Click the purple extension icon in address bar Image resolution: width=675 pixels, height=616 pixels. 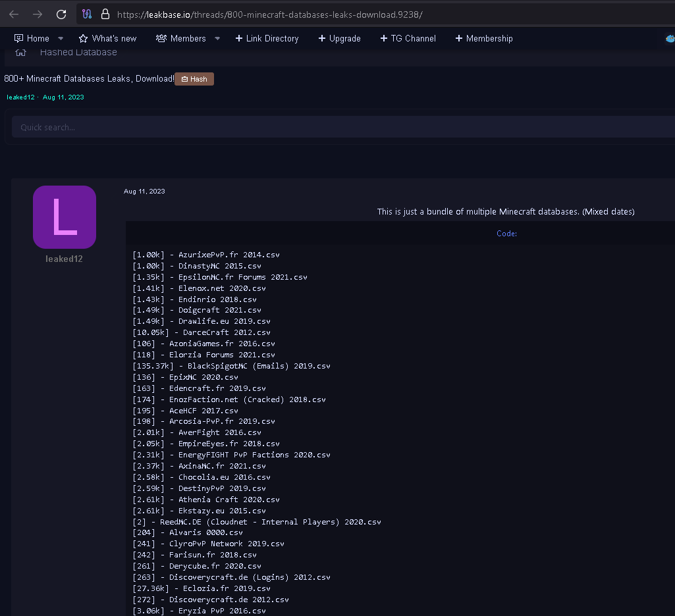pyautogui.click(x=87, y=14)
